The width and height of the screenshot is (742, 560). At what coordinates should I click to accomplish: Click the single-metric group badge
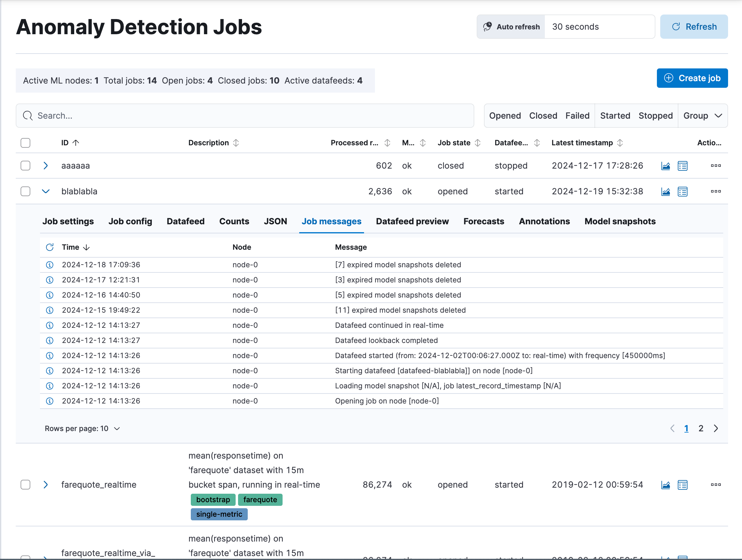219,514
